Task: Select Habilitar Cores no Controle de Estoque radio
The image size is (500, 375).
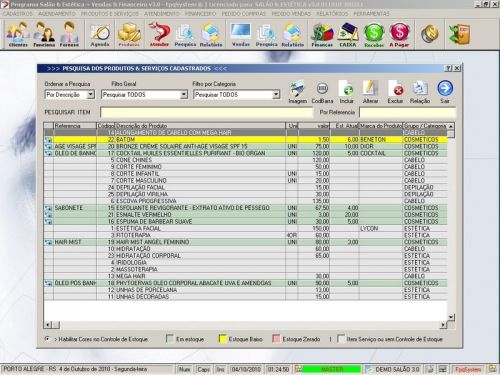Action: click(47, 339)
